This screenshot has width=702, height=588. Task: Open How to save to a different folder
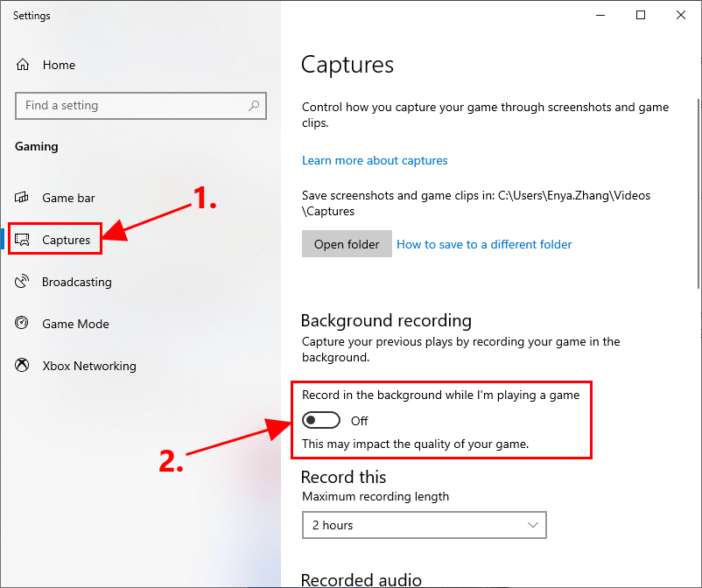pyautogui.click(x=484, y=244)
